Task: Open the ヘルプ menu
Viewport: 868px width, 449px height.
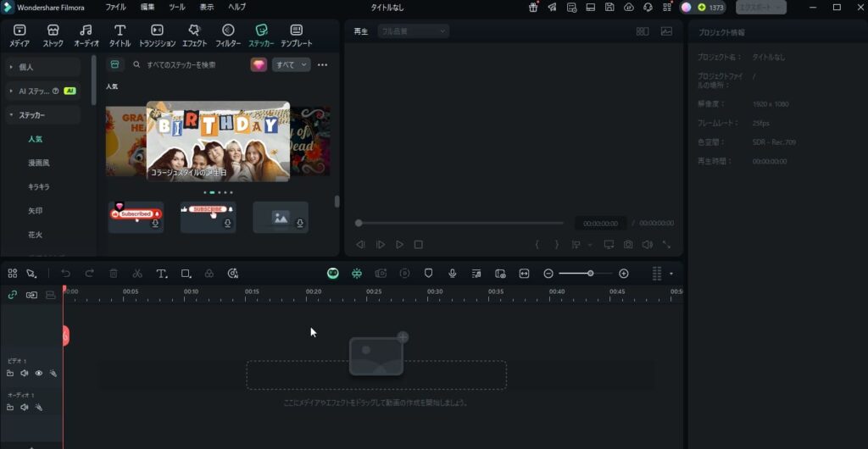Action: point(237,7)
